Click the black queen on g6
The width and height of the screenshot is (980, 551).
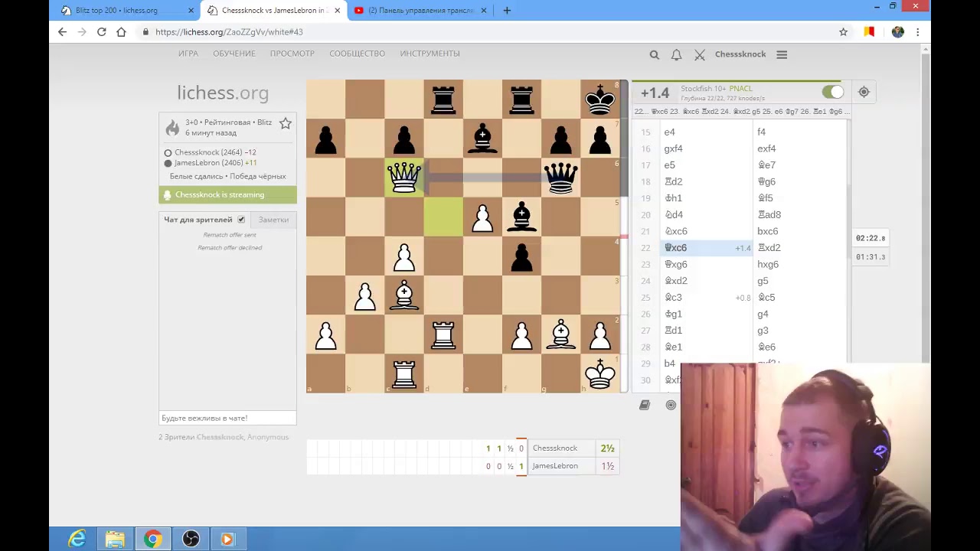click(x=561, y=178)
